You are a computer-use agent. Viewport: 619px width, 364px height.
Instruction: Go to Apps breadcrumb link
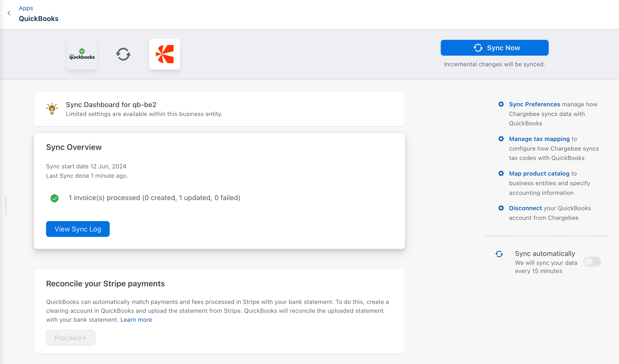(x=26, y=8)
